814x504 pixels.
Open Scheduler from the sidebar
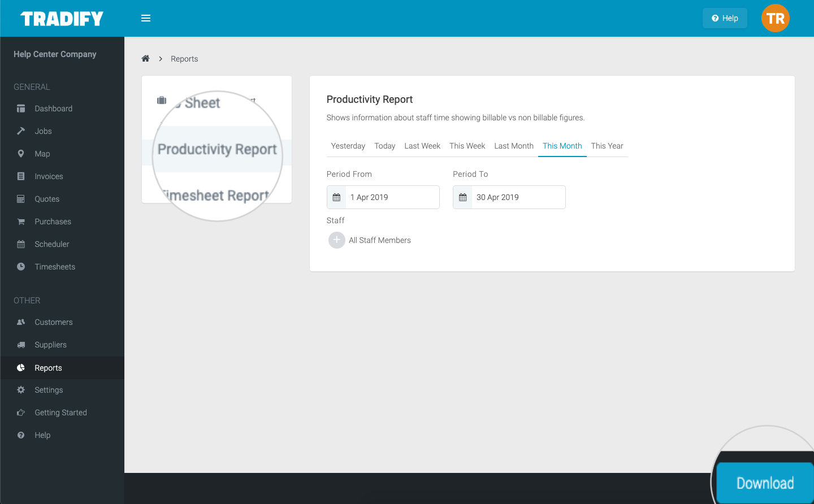pos(62,244)
